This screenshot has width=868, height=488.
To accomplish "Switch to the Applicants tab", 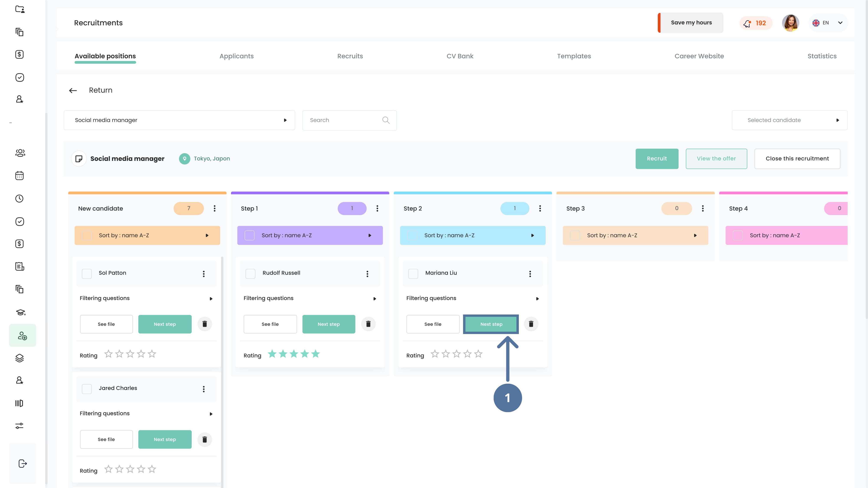I will [x=237, y=56].
